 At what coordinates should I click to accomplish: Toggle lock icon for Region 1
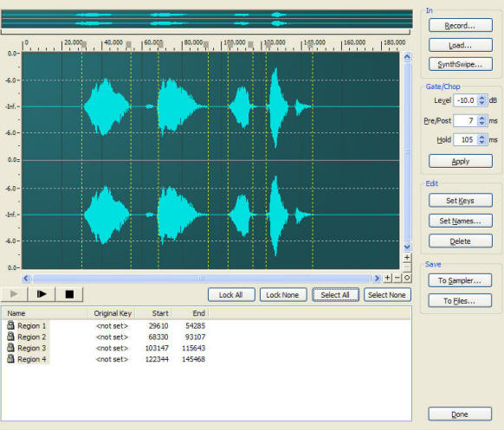click(11, 325)
